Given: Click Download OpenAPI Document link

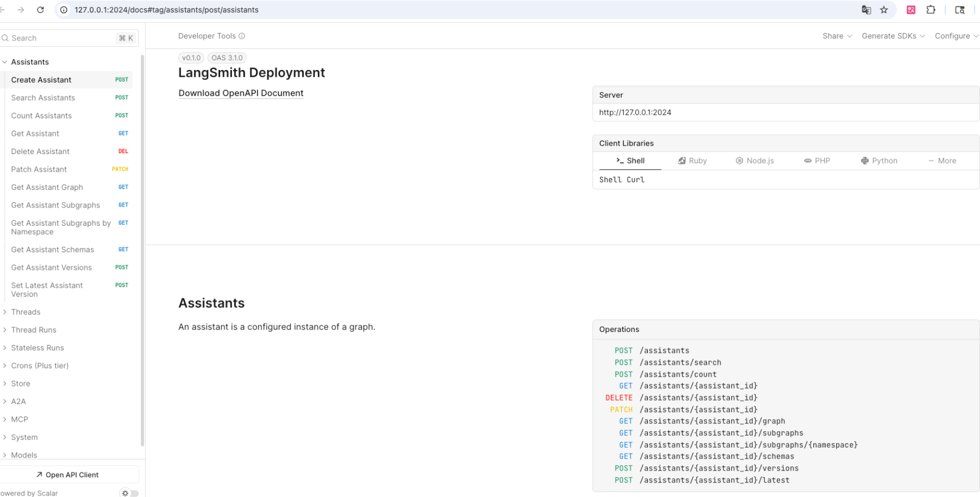Looking at the screenshot, I should [241, 93].
